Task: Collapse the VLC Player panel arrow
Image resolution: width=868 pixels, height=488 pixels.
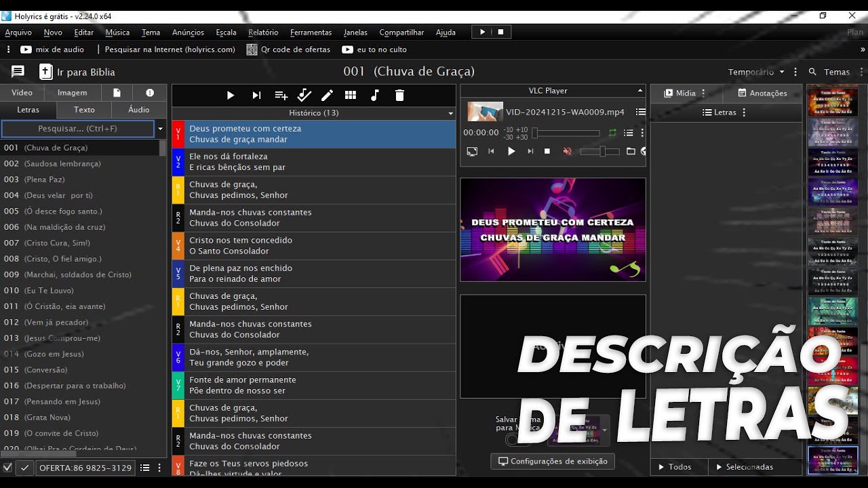Action: click(x=639, y=91)
